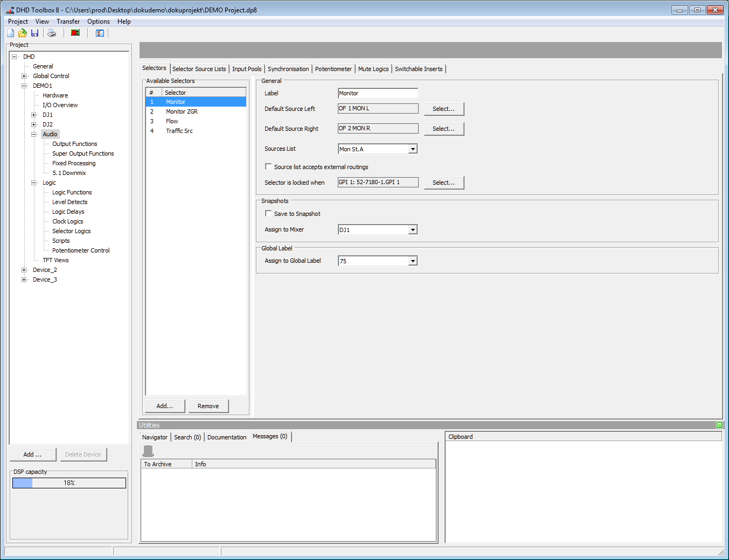Open the Sources List dropdown
Image resolution: width=729 pixels, height=560 pixels.
click(413, 149)
